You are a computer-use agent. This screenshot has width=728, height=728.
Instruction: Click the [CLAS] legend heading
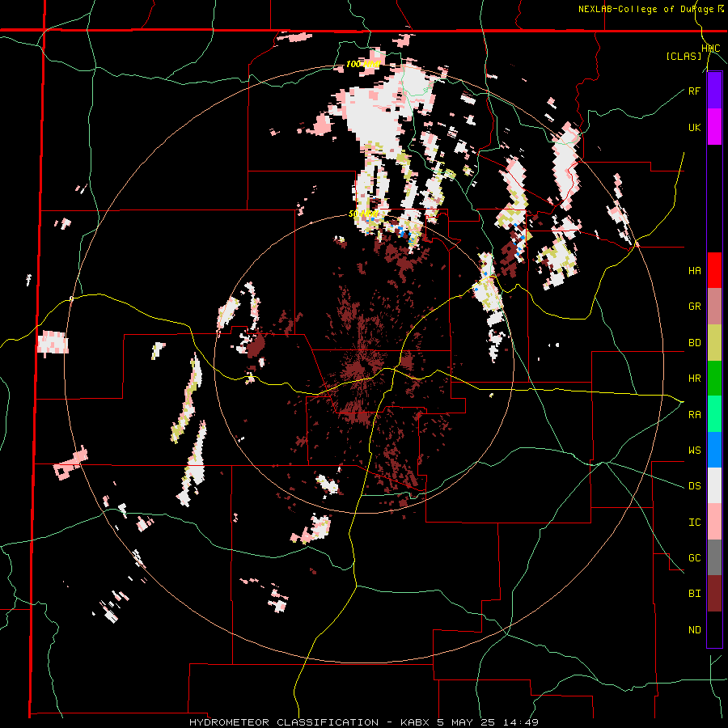(x=684, y=57)
